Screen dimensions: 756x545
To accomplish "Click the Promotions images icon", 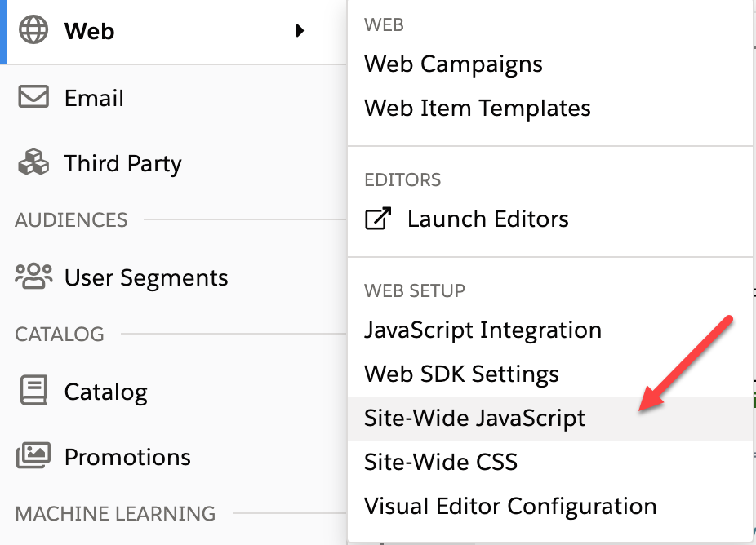I will point(33,455).
